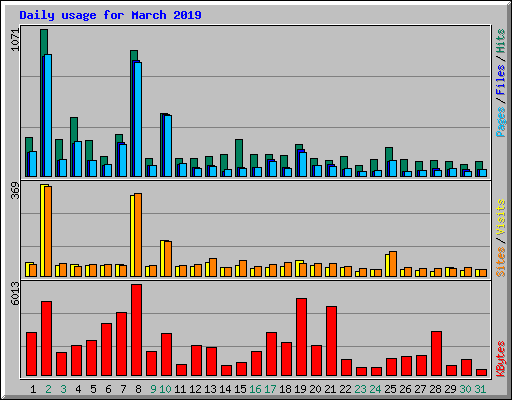
Task: Click day 10 on the x-axis
Action: pos(165,389)
